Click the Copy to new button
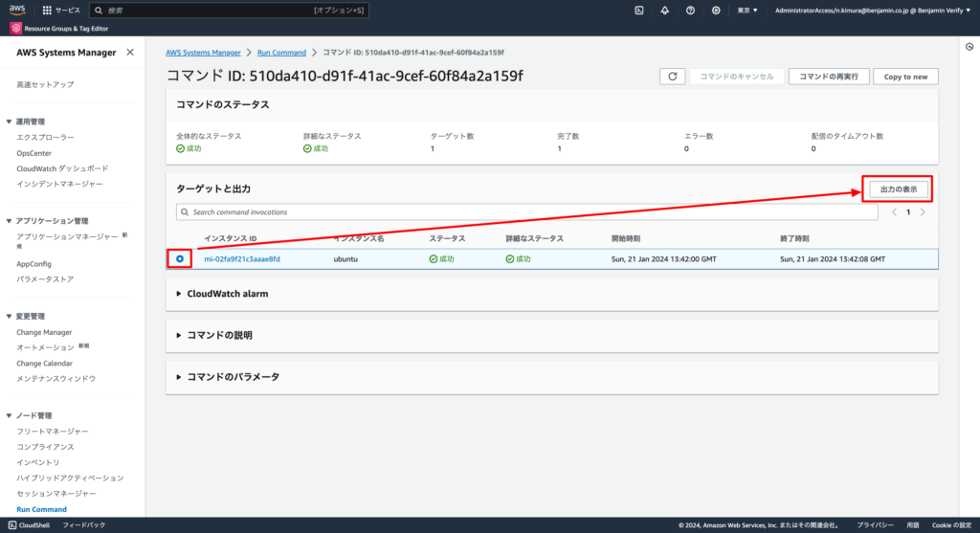This screenshot has height=533, width=980. pyautogui.click(x=905, y=77)
